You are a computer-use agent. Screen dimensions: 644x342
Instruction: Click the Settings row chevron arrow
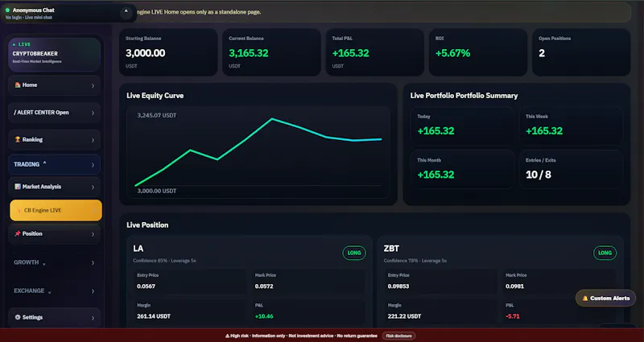pos(93,318)
